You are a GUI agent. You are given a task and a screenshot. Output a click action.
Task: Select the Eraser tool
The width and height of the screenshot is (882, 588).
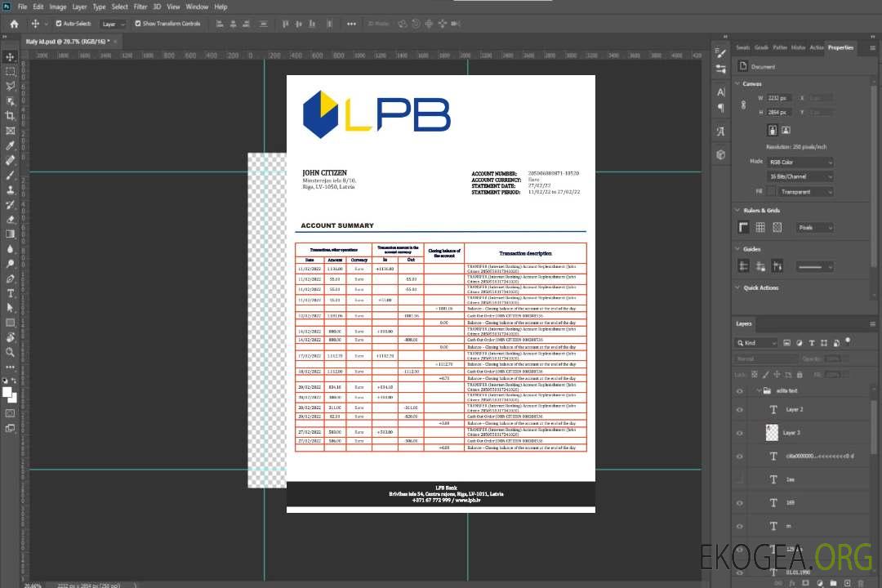(10, 219)
